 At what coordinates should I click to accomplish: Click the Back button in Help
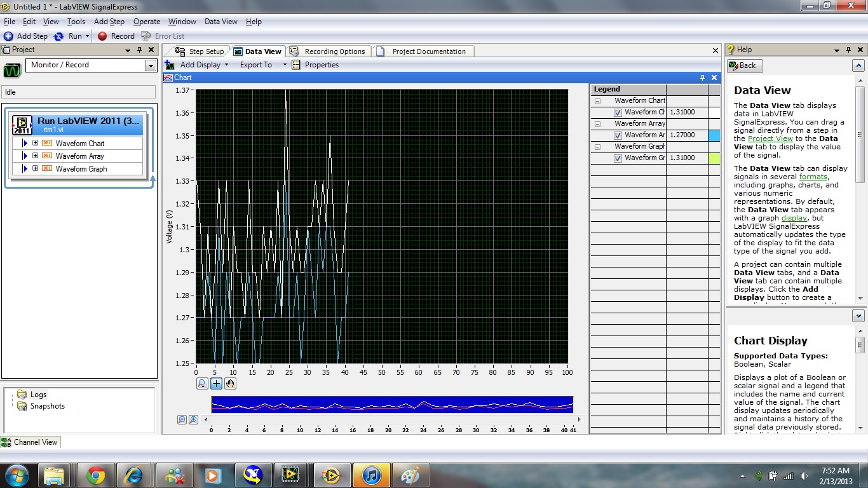745,65
